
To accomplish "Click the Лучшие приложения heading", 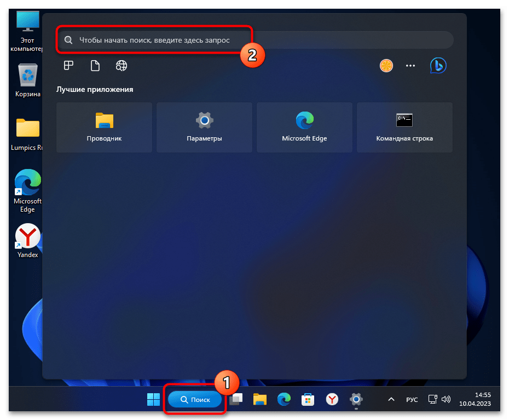I will 95,89.
